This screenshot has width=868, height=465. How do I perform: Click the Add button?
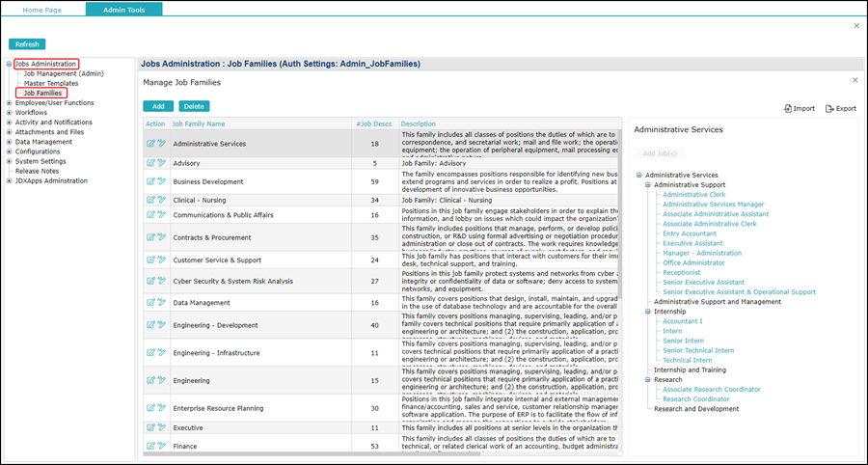(x=158, y=106)
